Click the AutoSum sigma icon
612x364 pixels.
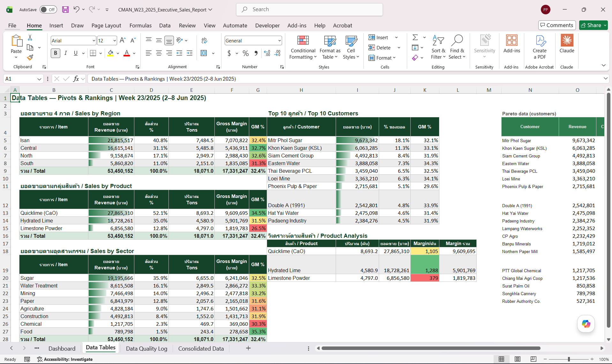tap(415, 37)
